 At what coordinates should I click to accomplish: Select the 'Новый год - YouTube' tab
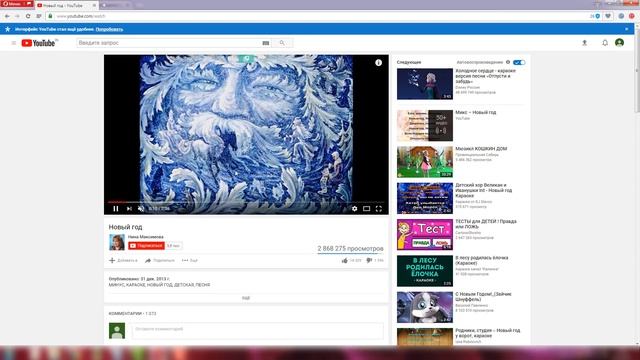click(67, 5)
